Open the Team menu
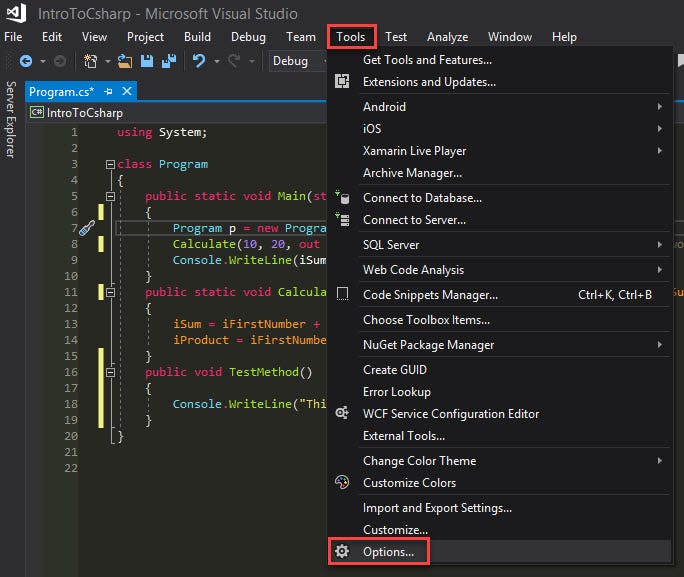The image size is (684, 577). (x=301, y=37)
